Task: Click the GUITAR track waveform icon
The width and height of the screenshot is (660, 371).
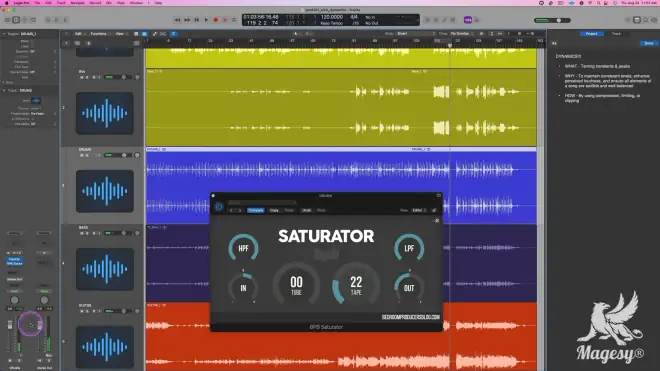Action: tap(105, 347)
